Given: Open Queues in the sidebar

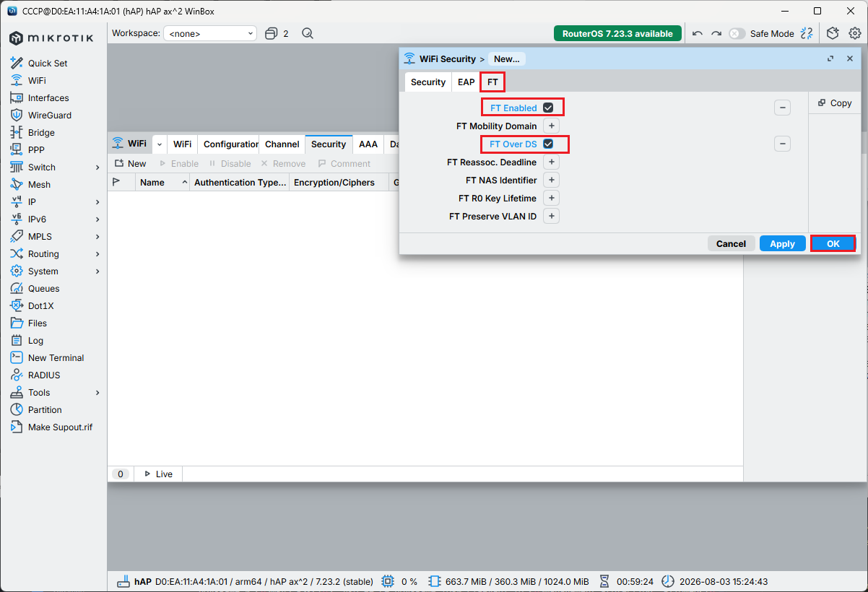Looking at the screenshot, I should pyautogui.click(x=43, y=288).
